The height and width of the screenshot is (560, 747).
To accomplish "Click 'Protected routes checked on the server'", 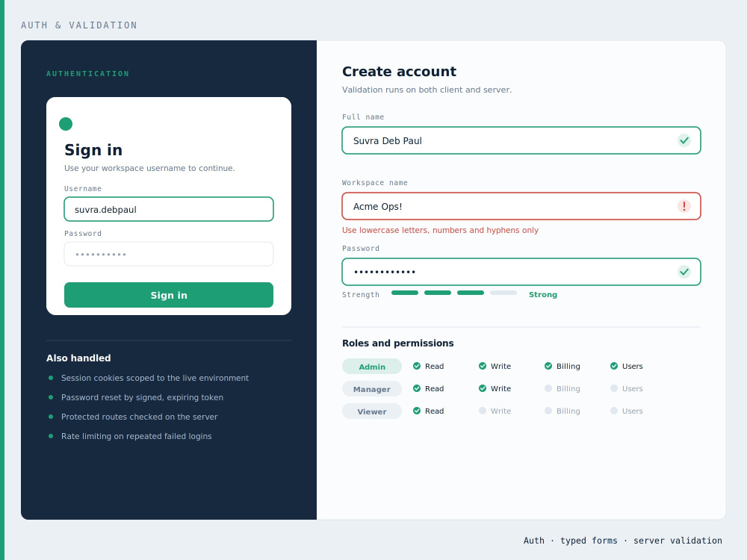I will coord(139,417).
